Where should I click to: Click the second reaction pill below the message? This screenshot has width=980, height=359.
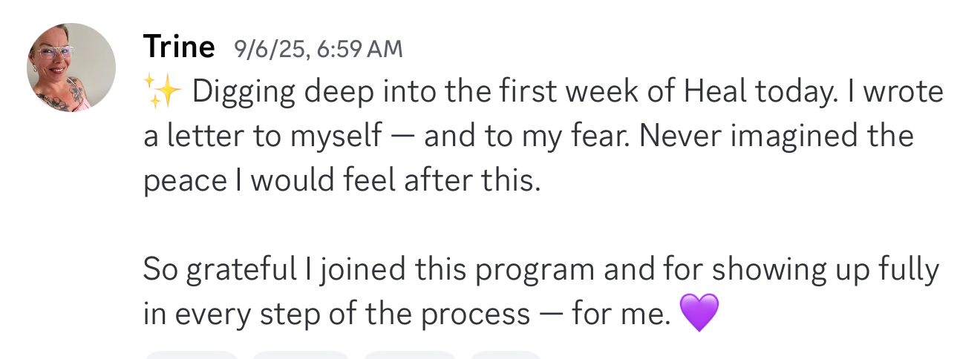point(300,355)
